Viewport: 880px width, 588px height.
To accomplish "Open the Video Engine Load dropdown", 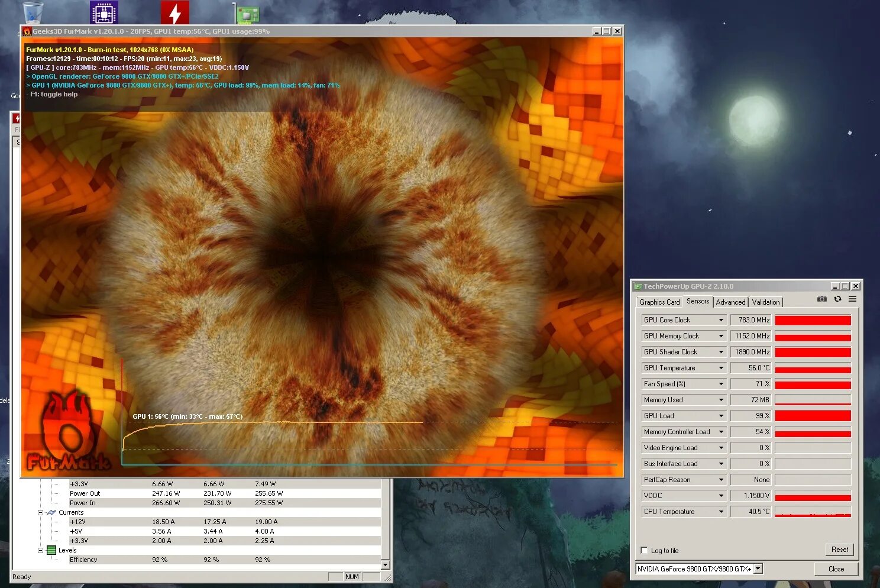I will click(721, 448).
